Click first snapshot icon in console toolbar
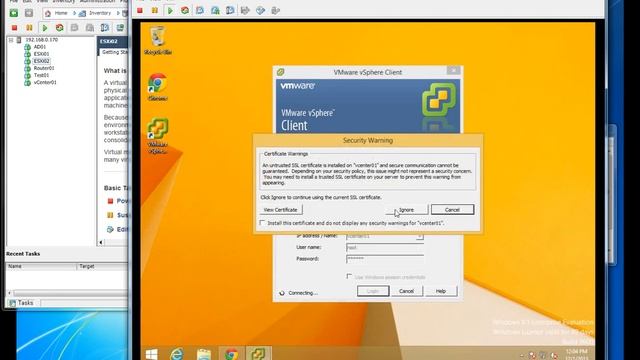640x360 pixels. point(200,11)
